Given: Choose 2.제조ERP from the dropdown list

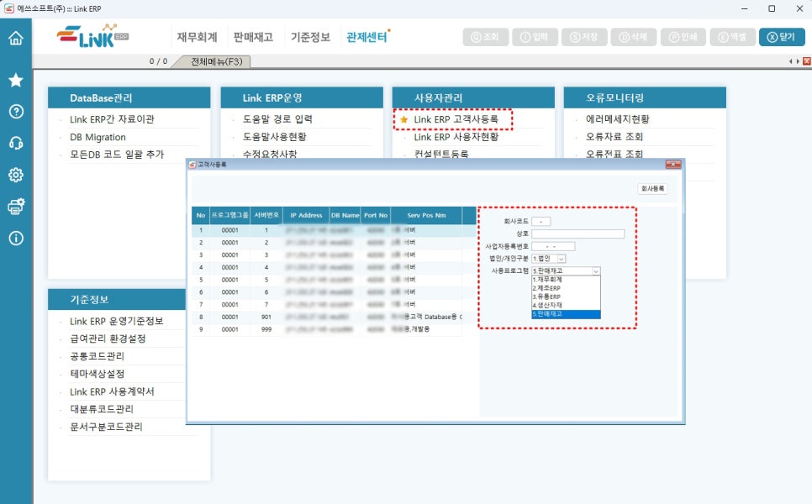Looking at the screenshot, I should point(566,288).
